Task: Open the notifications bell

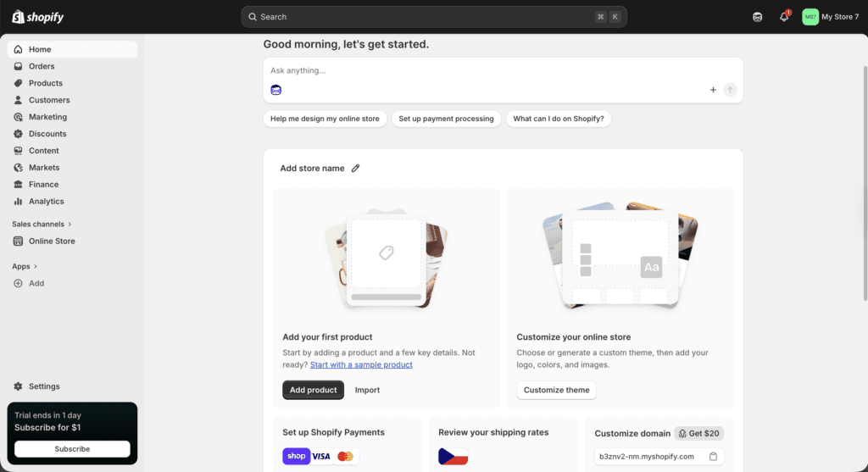Action: 784,17
